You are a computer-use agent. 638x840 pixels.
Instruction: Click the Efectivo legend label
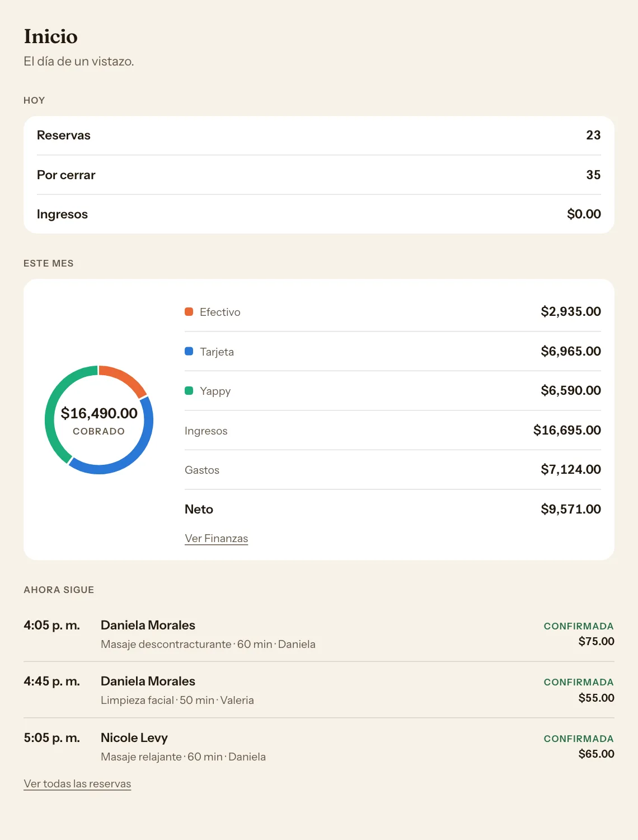click(220, 312)
